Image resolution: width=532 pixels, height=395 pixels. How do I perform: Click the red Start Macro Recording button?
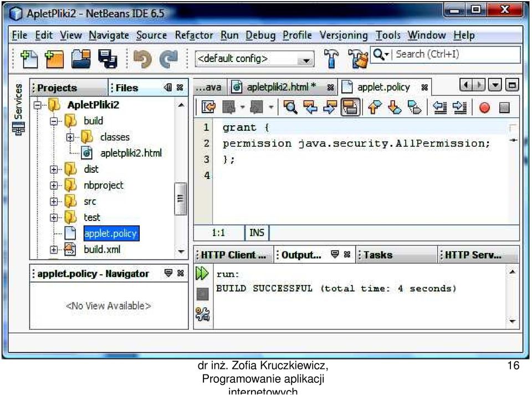(x=484, y=107)
